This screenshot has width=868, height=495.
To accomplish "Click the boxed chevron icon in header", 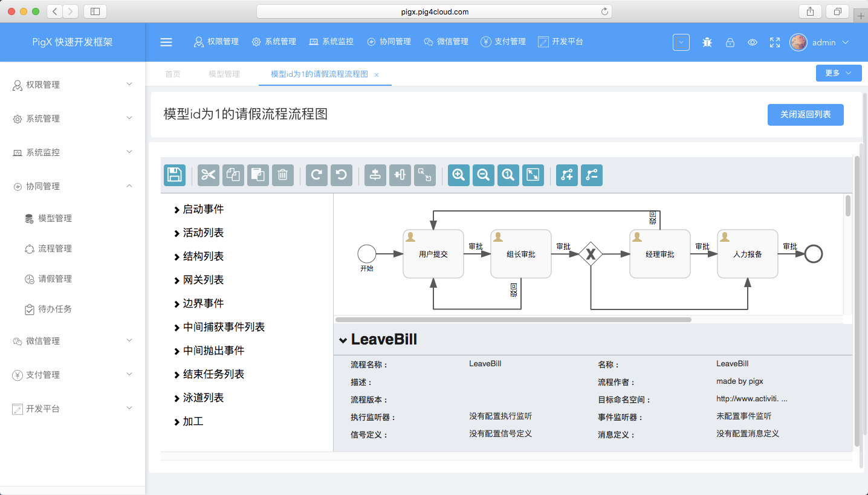I will tap(681, 42).
